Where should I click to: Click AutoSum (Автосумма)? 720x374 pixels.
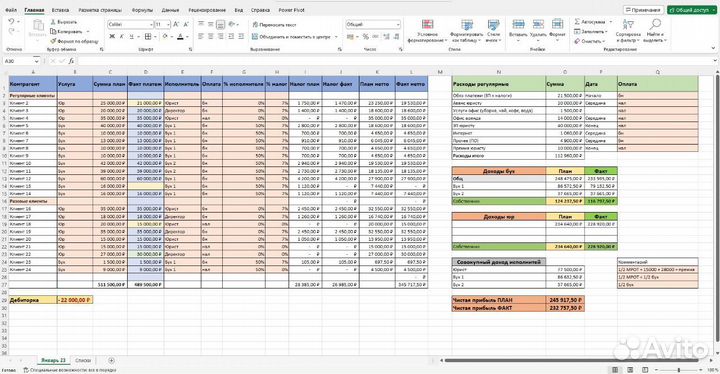click(x=591, y=22)
